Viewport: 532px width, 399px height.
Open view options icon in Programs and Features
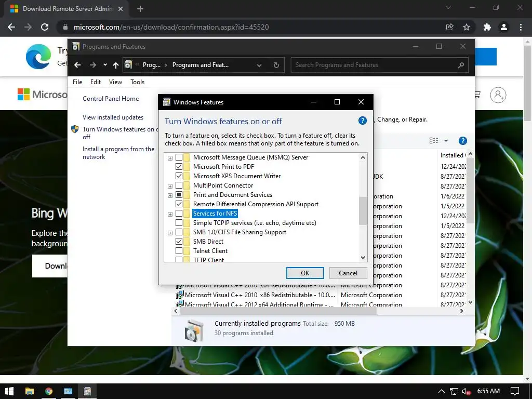point(434,140)
